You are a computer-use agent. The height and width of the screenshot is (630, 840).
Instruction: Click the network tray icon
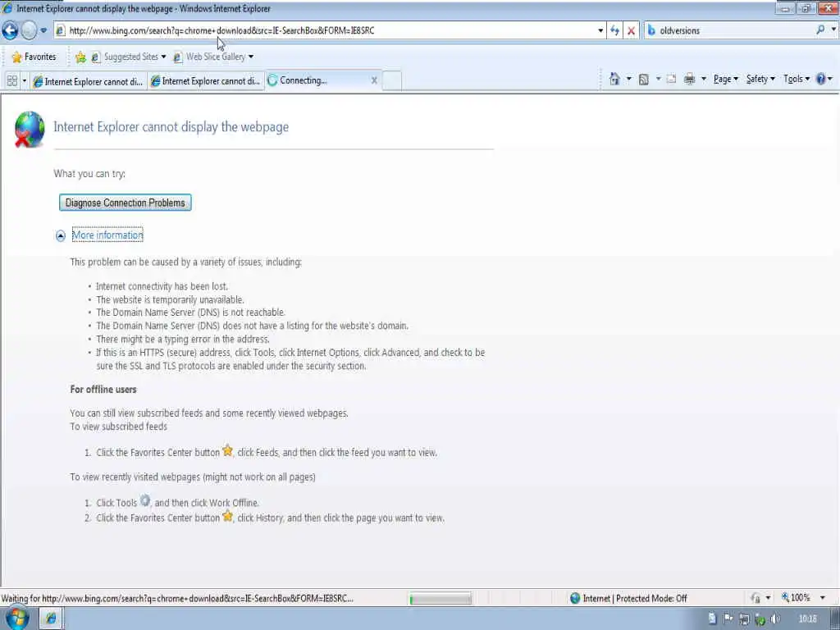click(x=744, y=620)
